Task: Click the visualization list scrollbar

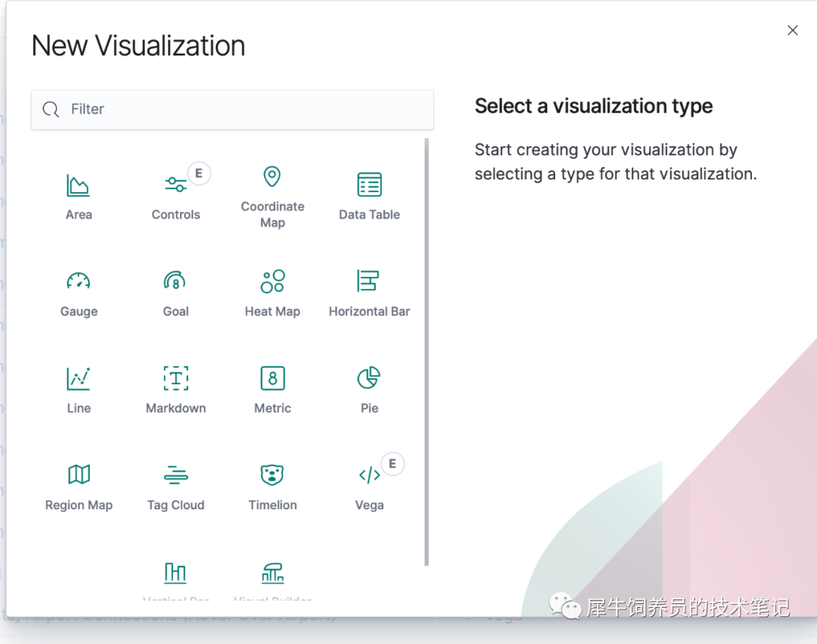Action: pos(427,352)
